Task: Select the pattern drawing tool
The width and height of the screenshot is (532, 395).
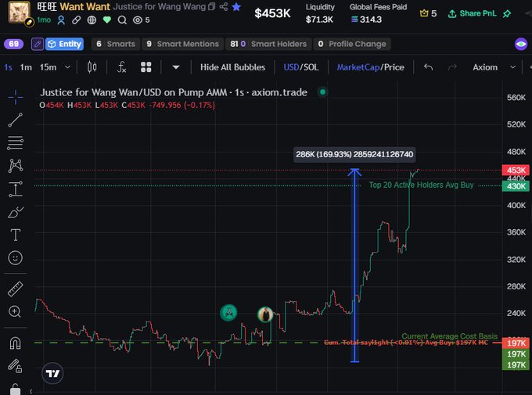Action: click(16, 166)
